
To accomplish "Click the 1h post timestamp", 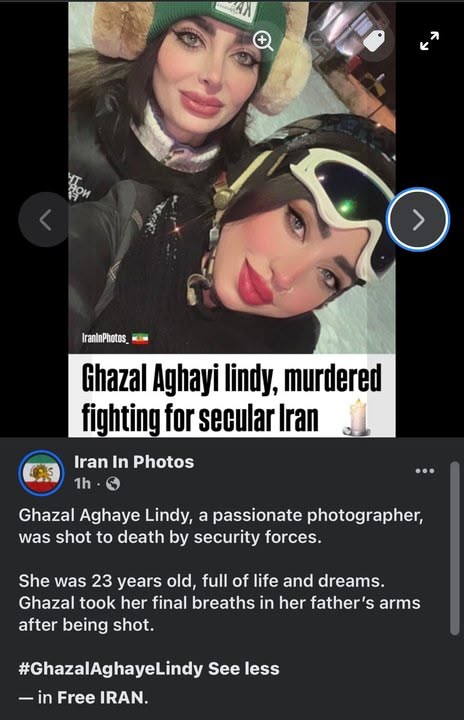I will click(83, 484).
